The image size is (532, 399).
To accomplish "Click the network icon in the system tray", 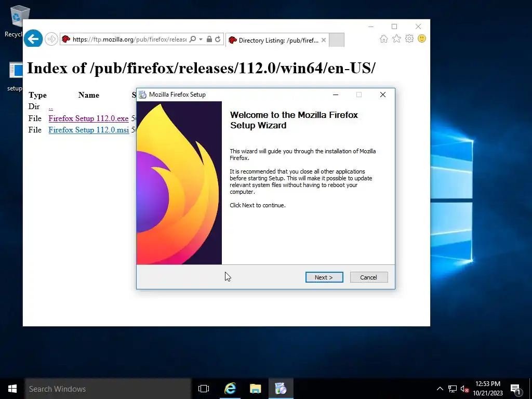I will (453, 389).
